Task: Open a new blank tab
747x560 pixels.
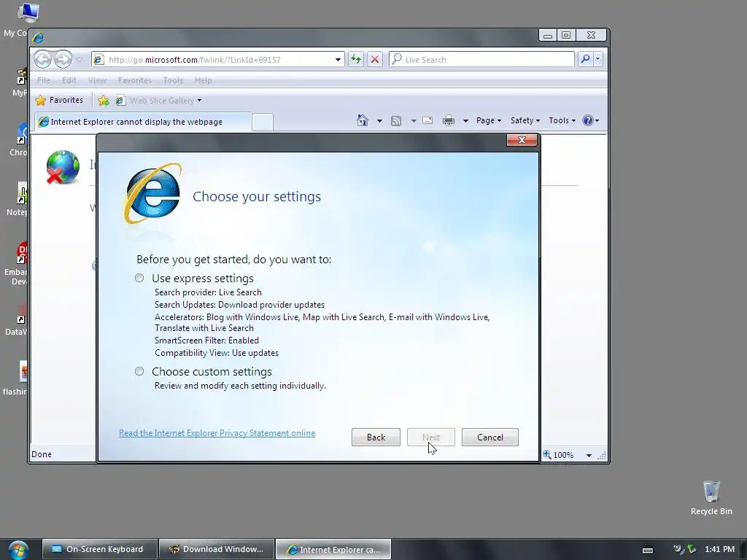Action: pos(263,122)
